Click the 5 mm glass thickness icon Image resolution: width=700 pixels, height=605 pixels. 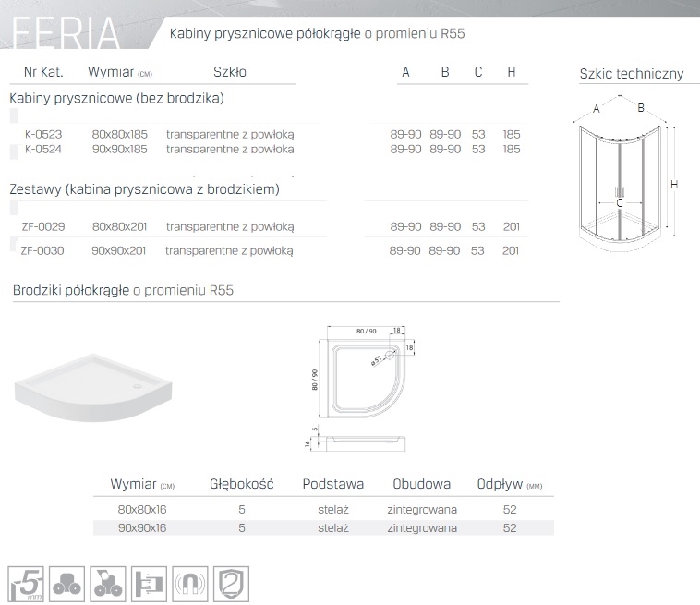(x=26, y=584)
